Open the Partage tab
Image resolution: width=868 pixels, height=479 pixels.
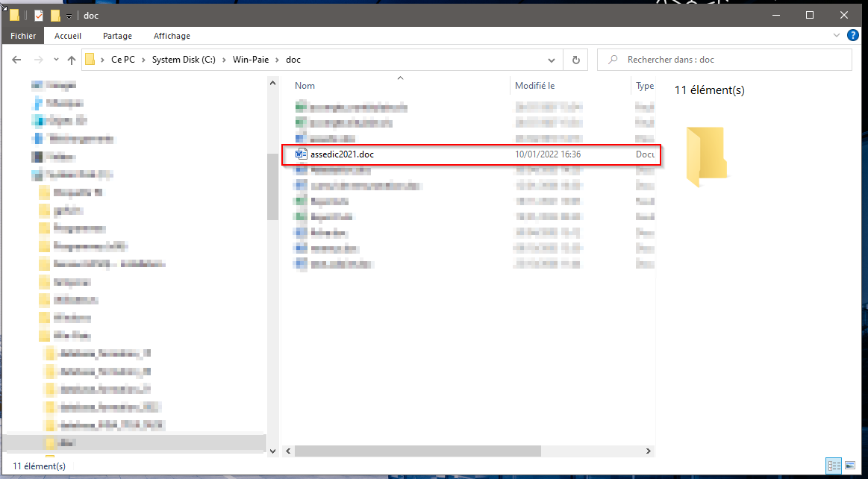[x=117, y=36]
